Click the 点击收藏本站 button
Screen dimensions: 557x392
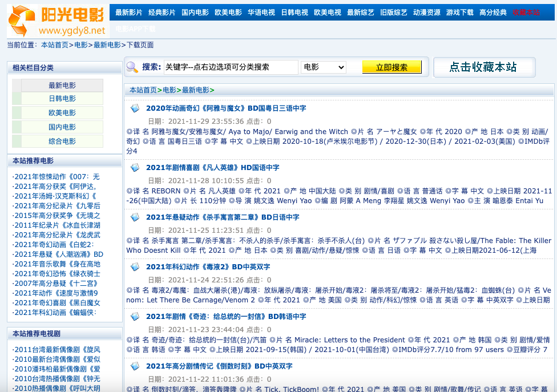(485, 67)
